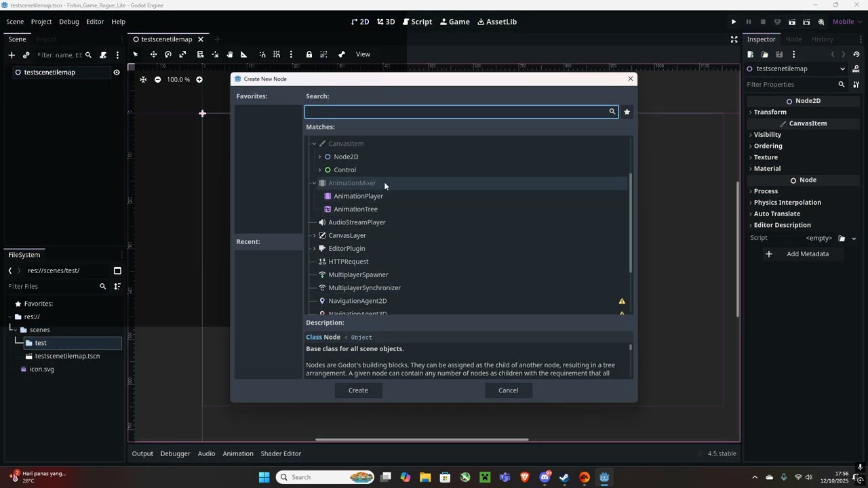Click the create new resource icon in Inspector
868x488 pixels.
coord(751,54)
